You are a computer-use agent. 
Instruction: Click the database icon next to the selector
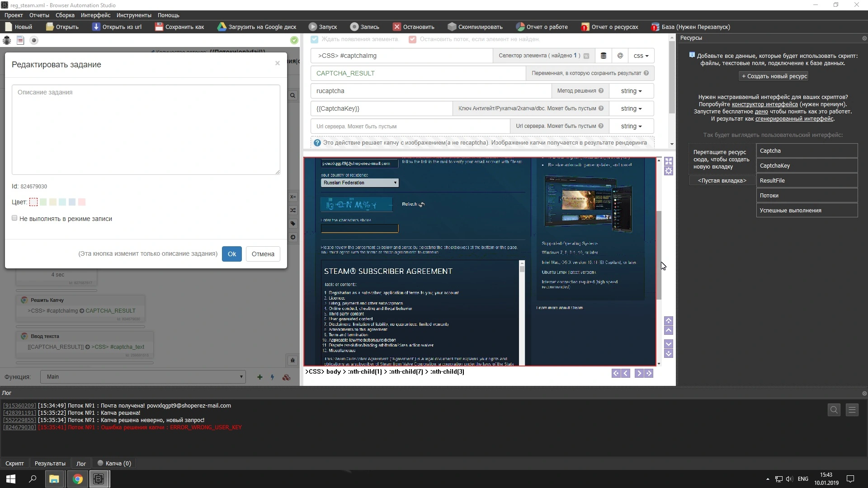604,56
